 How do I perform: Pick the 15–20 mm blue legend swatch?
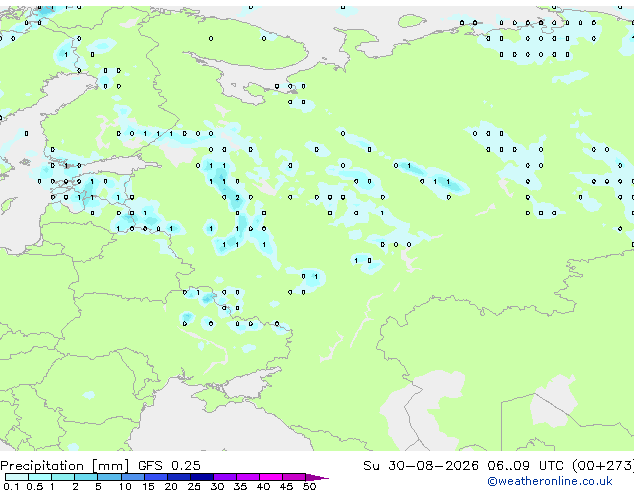155,477
